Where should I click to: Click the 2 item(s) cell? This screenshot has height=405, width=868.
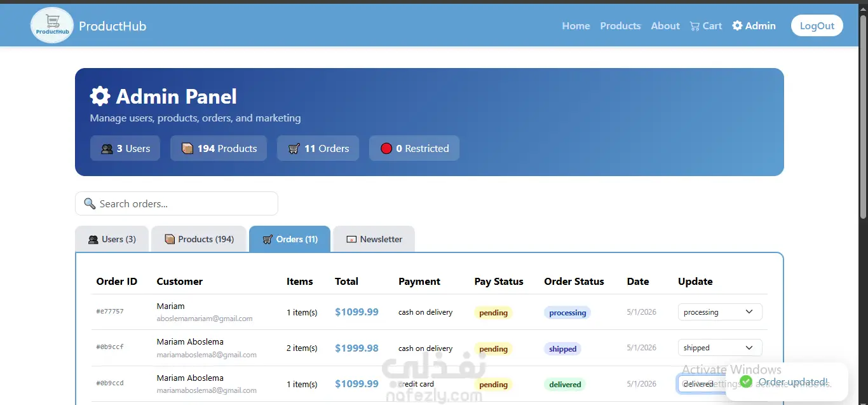(x=302, y=348)
